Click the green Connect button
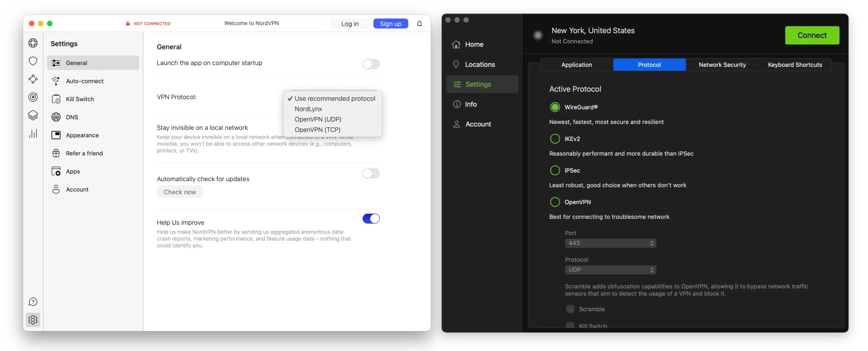 click(812, 35)
